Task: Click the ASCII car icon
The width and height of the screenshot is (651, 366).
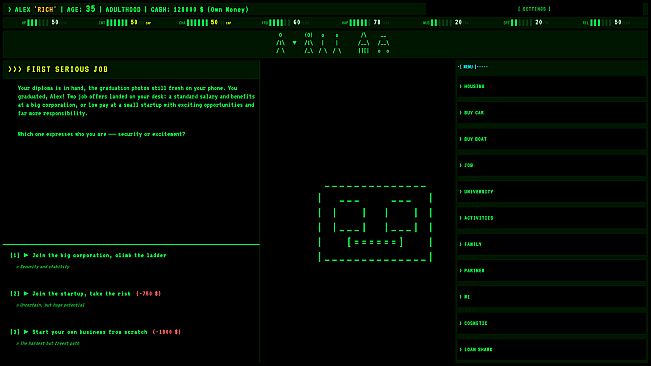Action: point(383,44)
